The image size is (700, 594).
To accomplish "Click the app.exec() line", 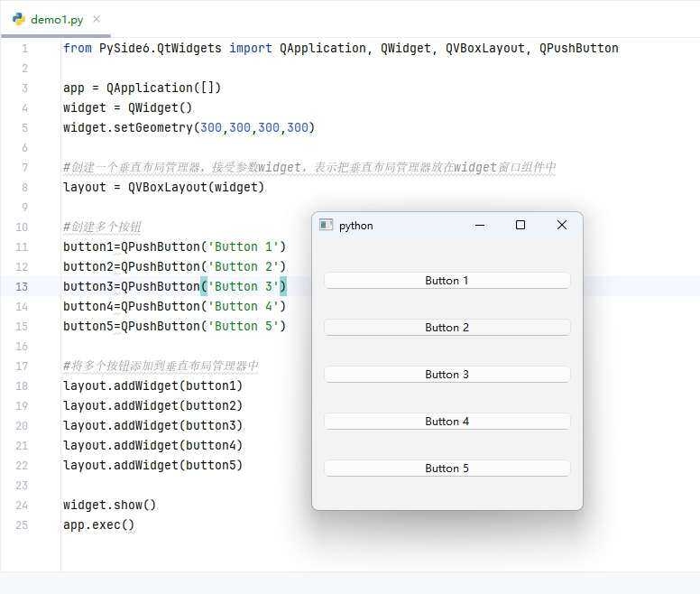I will 98,524.
